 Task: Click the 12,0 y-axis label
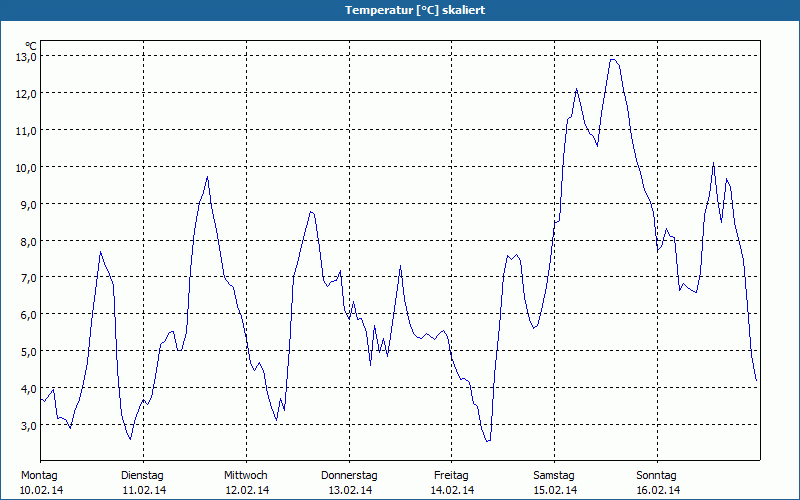click(x=26, y=94)
